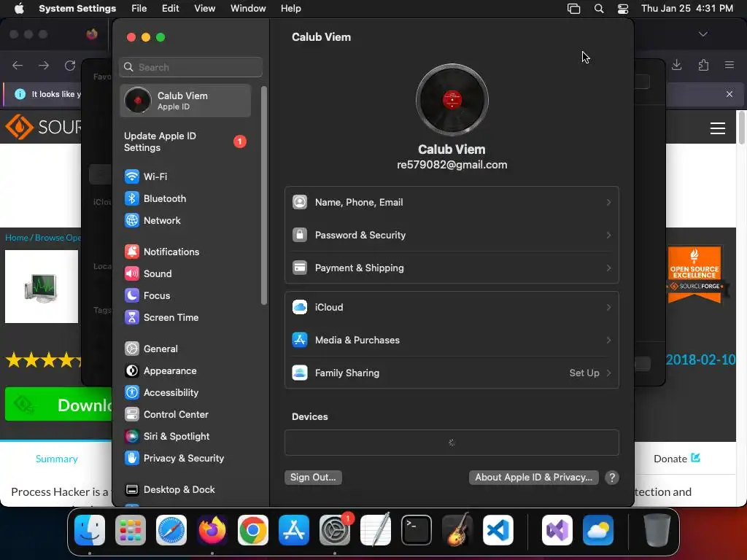Open Notifications settings
The width and height of the screenshot is (747, 560).
coord(185,252)
